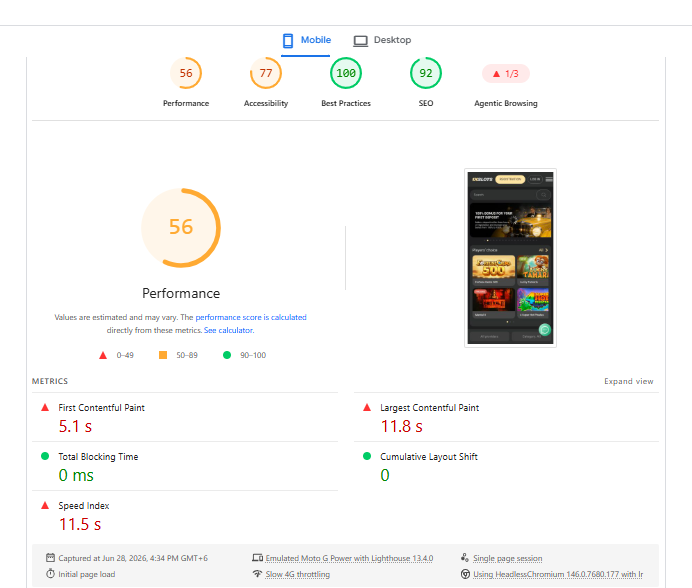Click Slow 4G throttling setting
692x588 pixels.
point(297,574)
